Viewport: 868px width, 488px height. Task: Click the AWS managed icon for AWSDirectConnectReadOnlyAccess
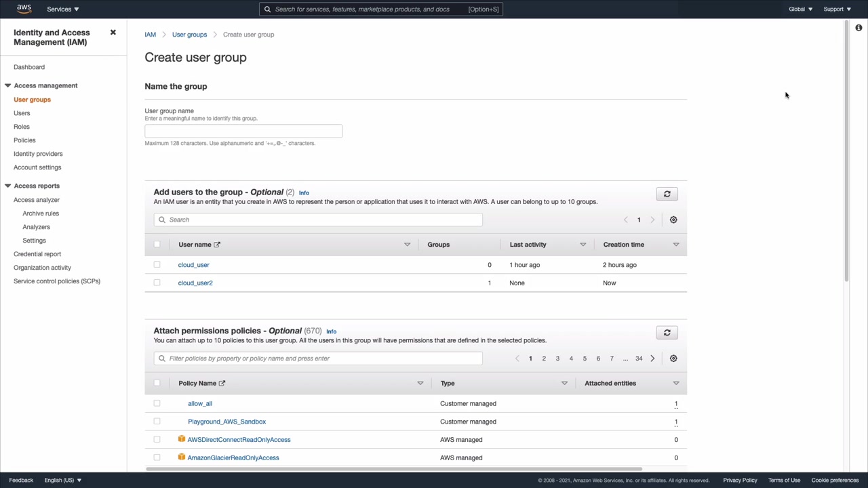pyautogui.click(x=182, y=439)
